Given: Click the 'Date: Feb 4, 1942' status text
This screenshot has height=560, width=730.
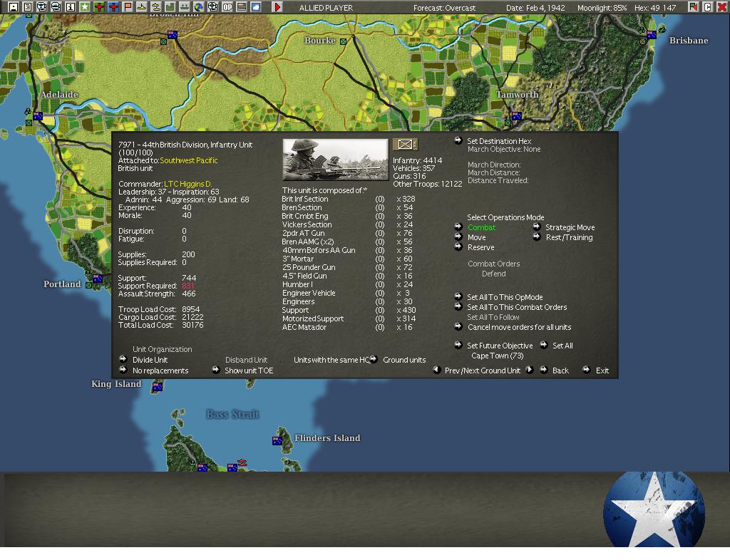Looking at the screenshot, I should (x=535, y=8).
